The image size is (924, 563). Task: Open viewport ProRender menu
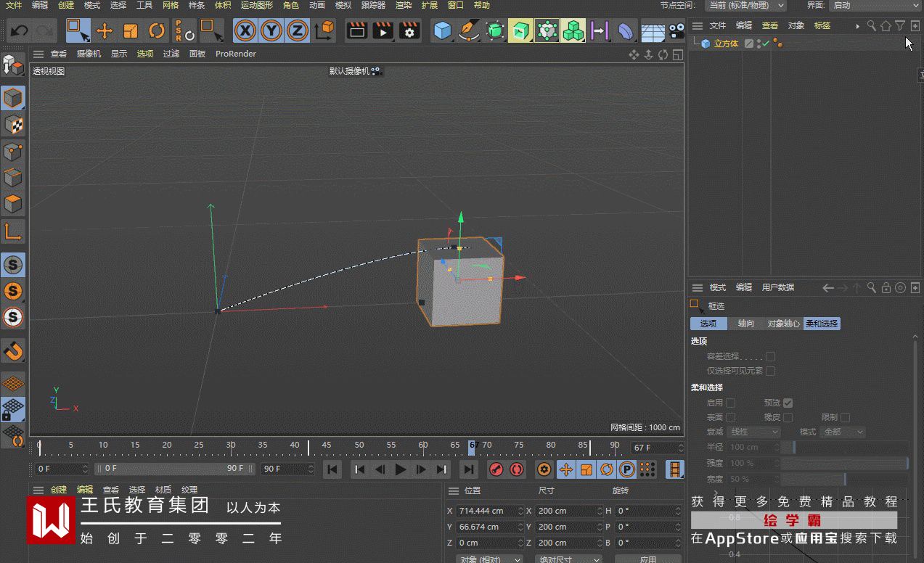tap(236, 54)
